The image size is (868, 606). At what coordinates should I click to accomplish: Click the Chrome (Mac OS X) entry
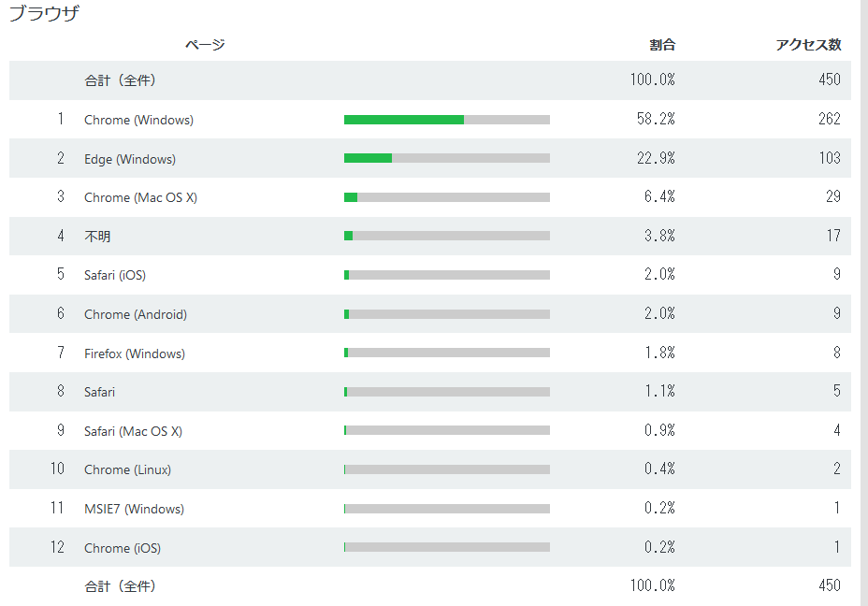click(140, 197)
